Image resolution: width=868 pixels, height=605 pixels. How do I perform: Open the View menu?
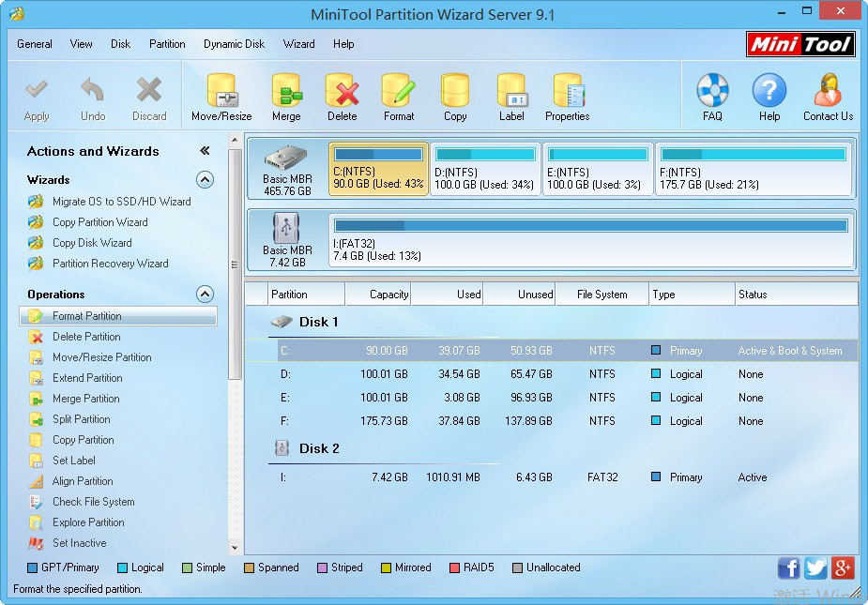[81, 44]
